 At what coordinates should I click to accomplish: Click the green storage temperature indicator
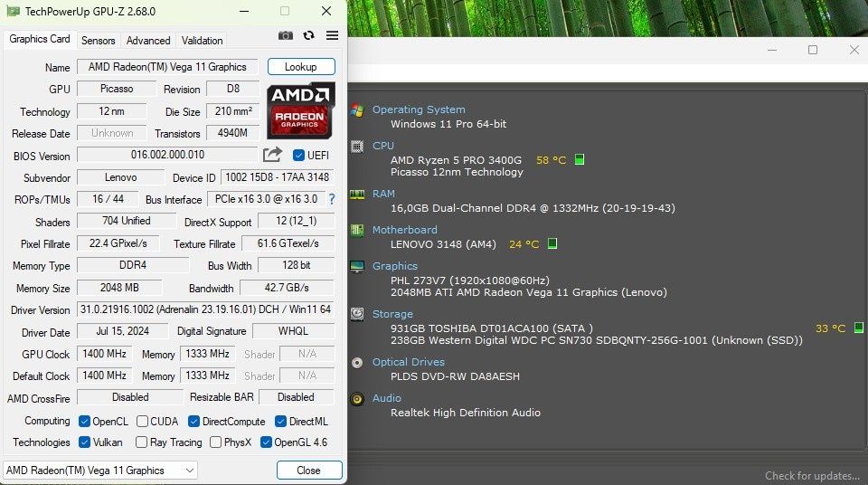pos(859,328)
